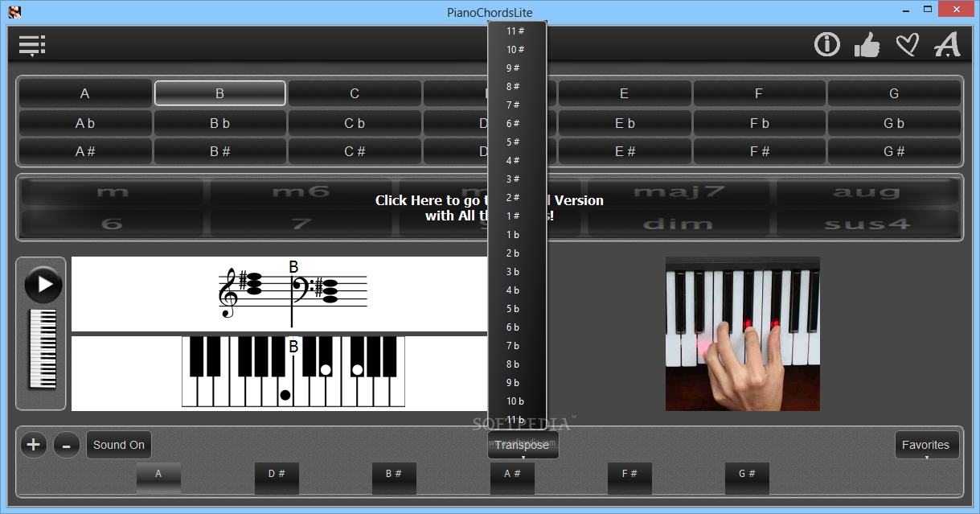The image size is (980, 514).
Task: Click the B chord sheet music notation
Action: click(293, 294)
